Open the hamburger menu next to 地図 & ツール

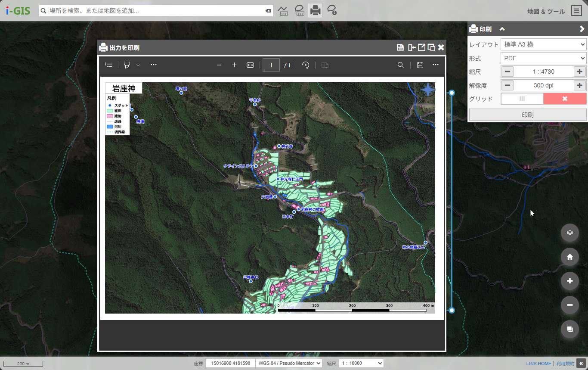[576, 11]
